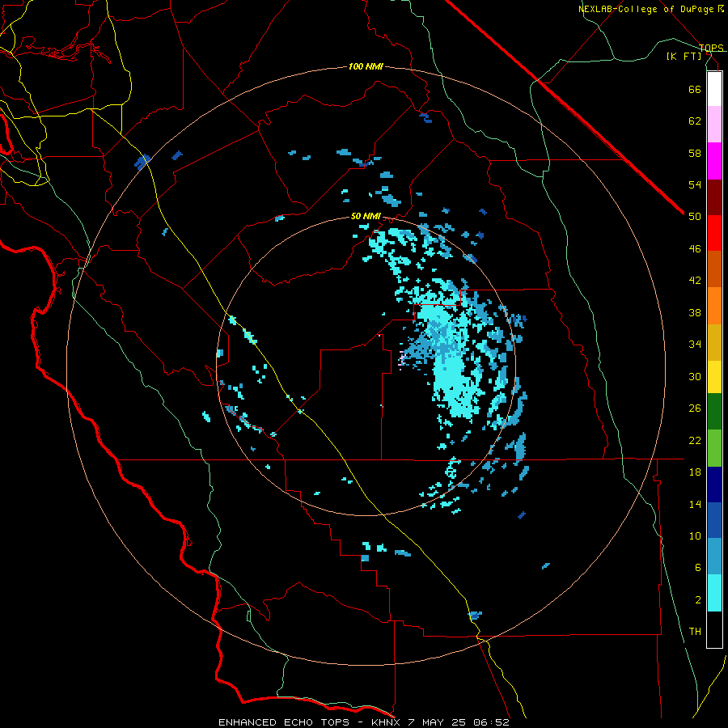Click the 66 legend value

695,89
